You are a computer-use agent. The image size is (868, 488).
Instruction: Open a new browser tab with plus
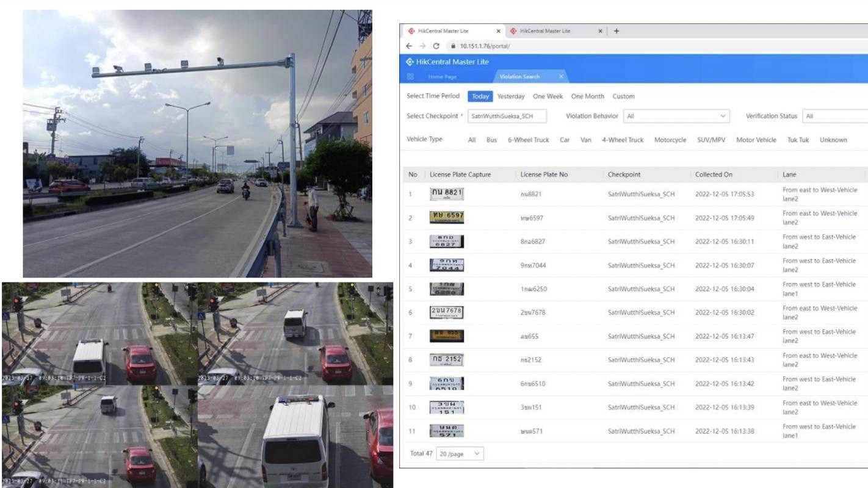tap(617, 31)
